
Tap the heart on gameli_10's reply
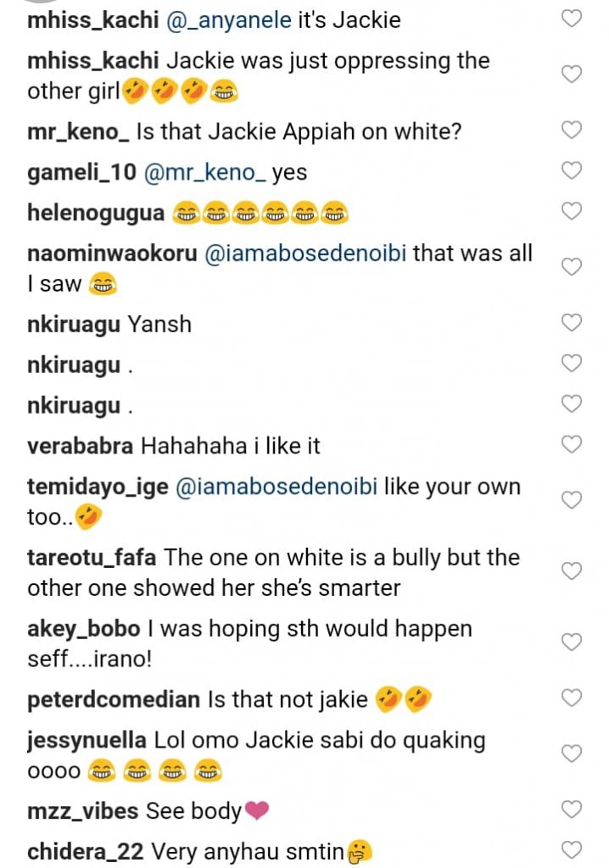[x=573, y=171]
